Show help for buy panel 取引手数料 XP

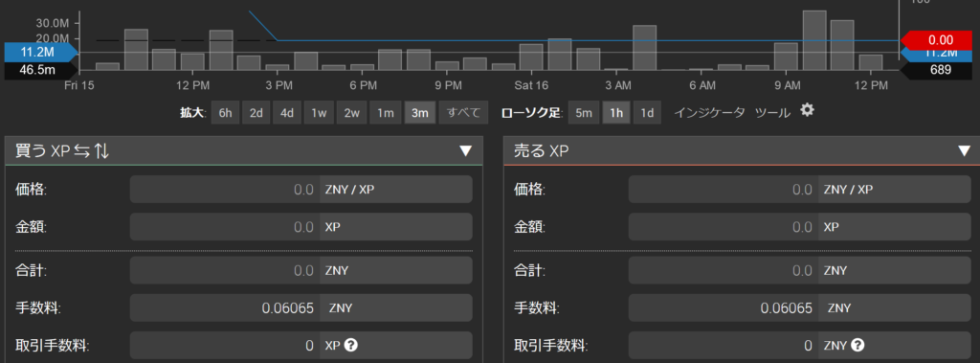351,345
